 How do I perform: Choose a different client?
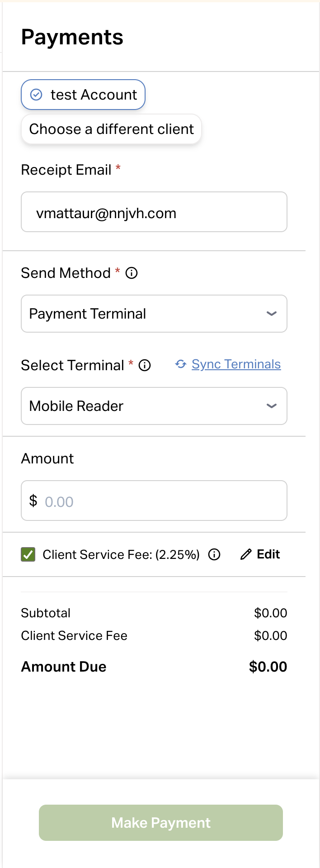[x=111, y=129]
